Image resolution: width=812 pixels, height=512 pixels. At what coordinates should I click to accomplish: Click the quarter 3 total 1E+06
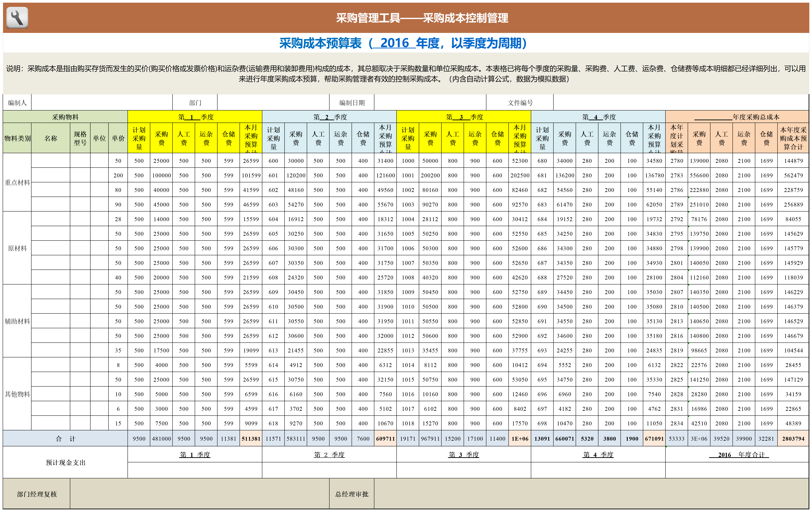520,439
